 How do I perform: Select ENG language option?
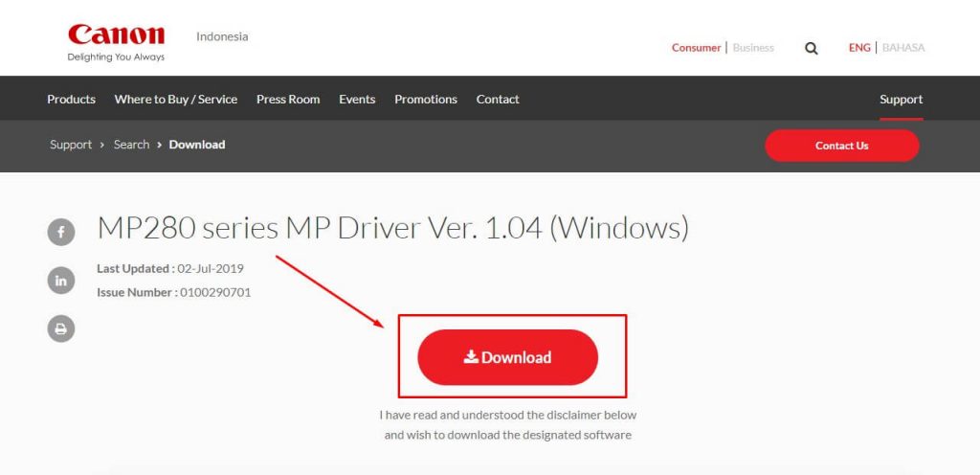coord(859,48)
